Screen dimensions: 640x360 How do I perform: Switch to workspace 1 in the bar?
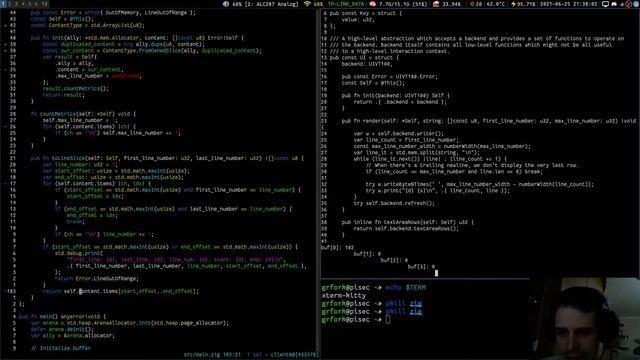click(2, 4)
